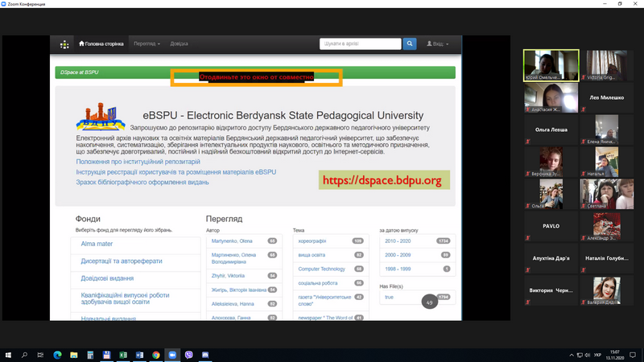Filter Has File(s) by true
Screen dimensions: 644x362
point(389,297)
